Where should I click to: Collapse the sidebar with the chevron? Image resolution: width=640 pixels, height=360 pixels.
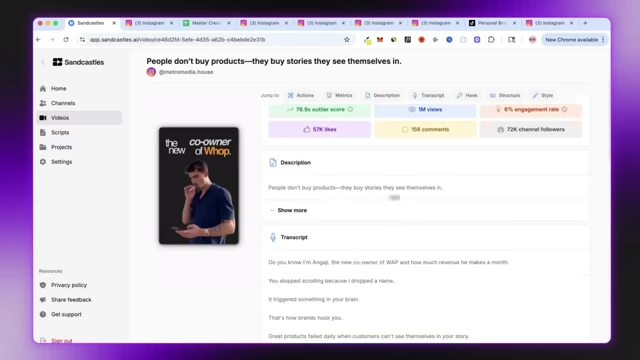(x=43, y=62)
